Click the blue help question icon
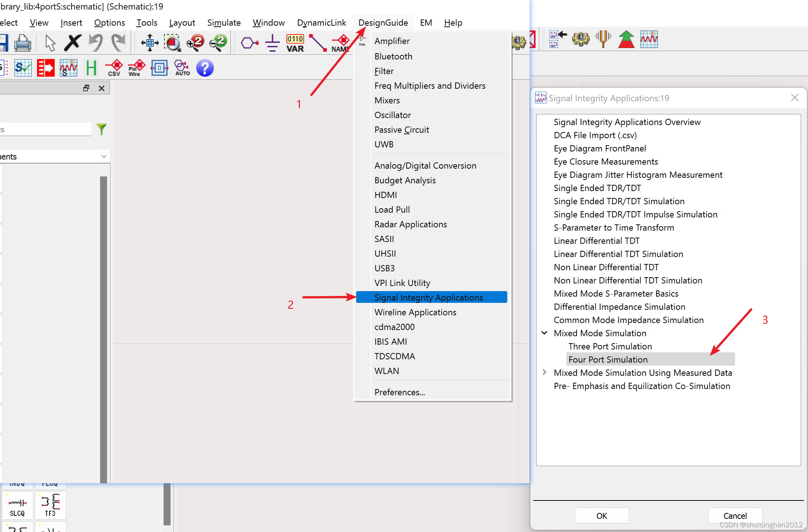The height and width of the screenshot is (532, 808). pos(205,68)
